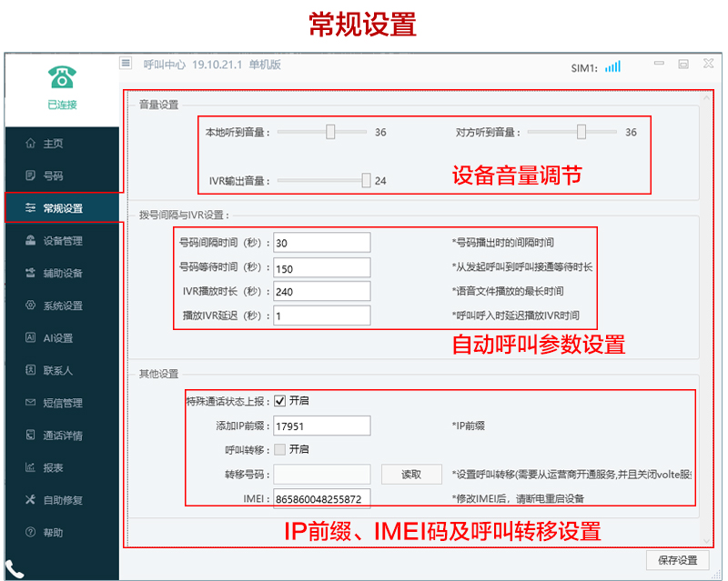Go to 通话详情 call details menu item
Viewport: 728px width, 581px height.
coord(62,436)
